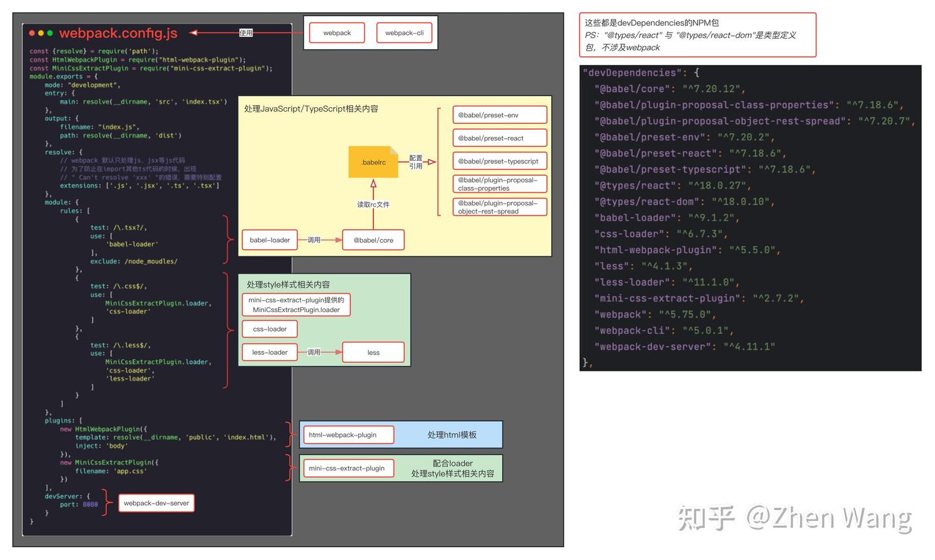Click code line filename: "index.js"
Viewport: 935px width, 560px height.
99,127
